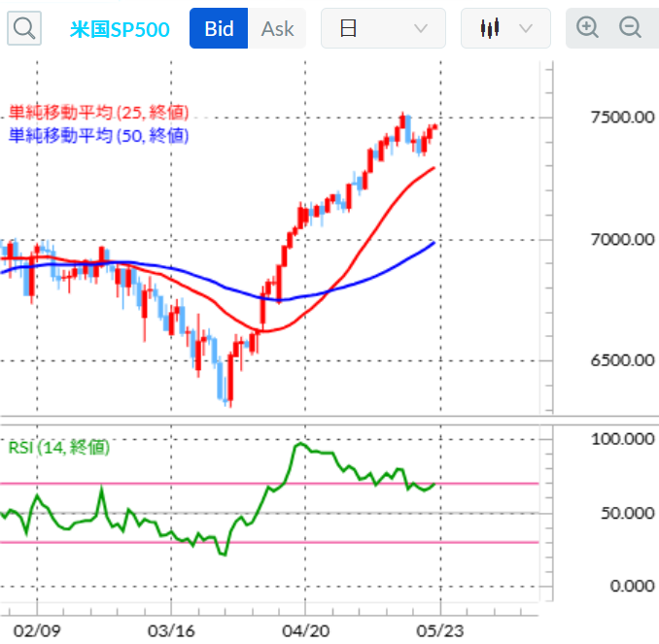Select 単純移動平均 (25, 終値) indicator label
Screen dimensions: 659x644
pyautogui.click(x=99, y=112)
